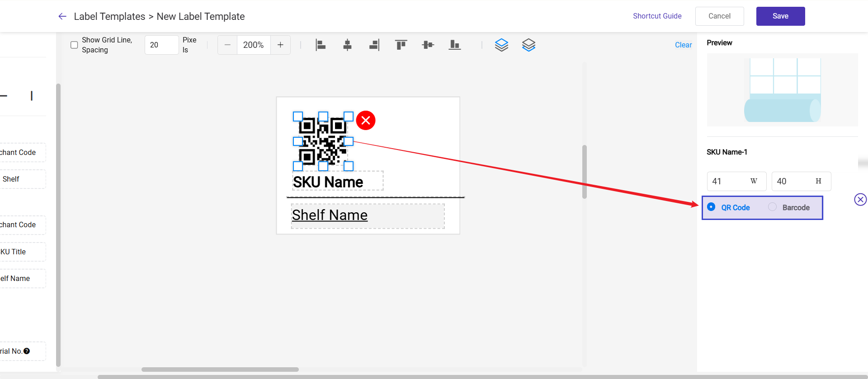The height and width of the screenshot is (379, 868).
Task: Bring the selected element to front layer
Action: [501, 45]
